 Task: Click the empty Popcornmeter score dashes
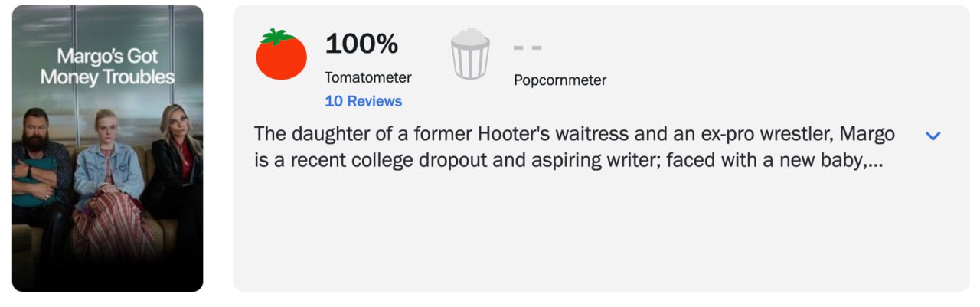(528, 47)
